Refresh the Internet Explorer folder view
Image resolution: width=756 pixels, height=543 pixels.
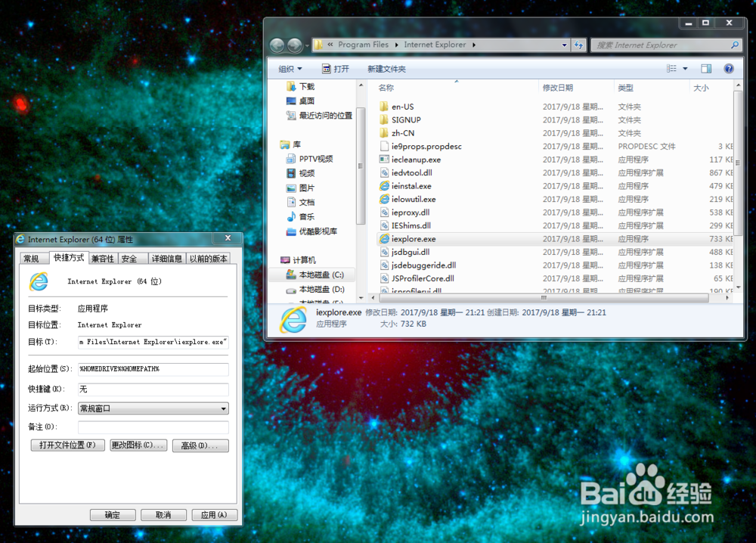tap(578, 45)
